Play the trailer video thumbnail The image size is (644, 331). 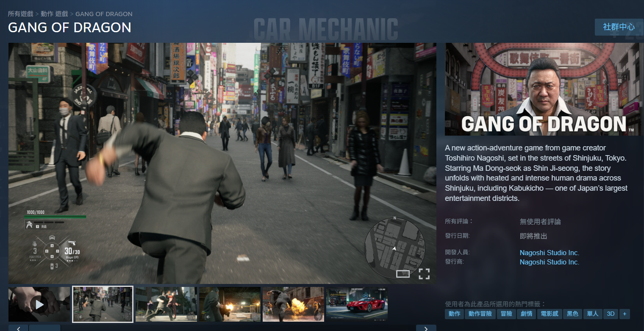click(39, 304)
